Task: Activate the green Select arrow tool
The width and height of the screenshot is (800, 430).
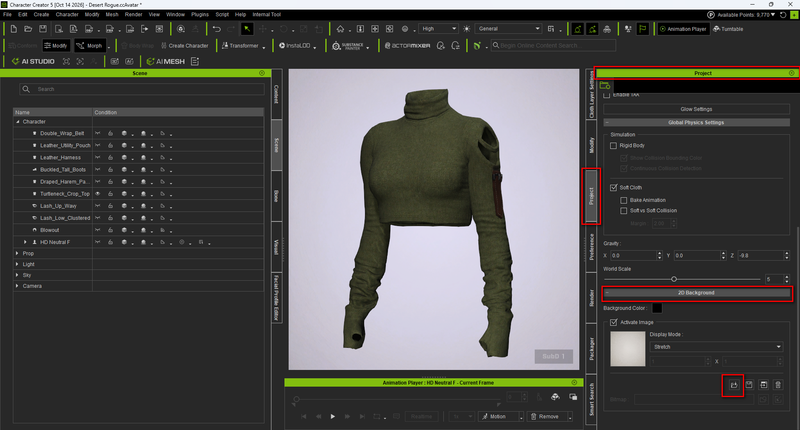Action: click(x=247, y=29)
